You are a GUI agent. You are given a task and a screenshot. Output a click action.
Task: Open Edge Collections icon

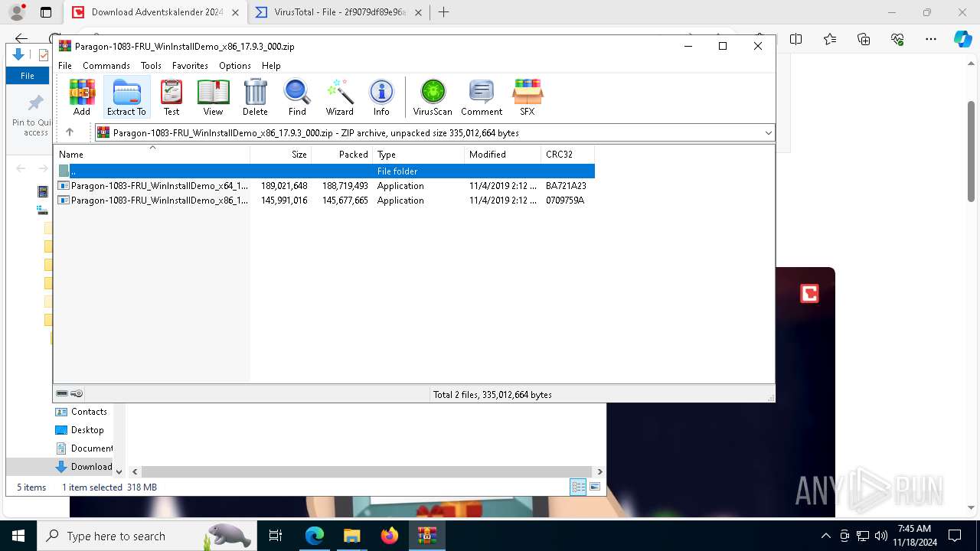864,39
